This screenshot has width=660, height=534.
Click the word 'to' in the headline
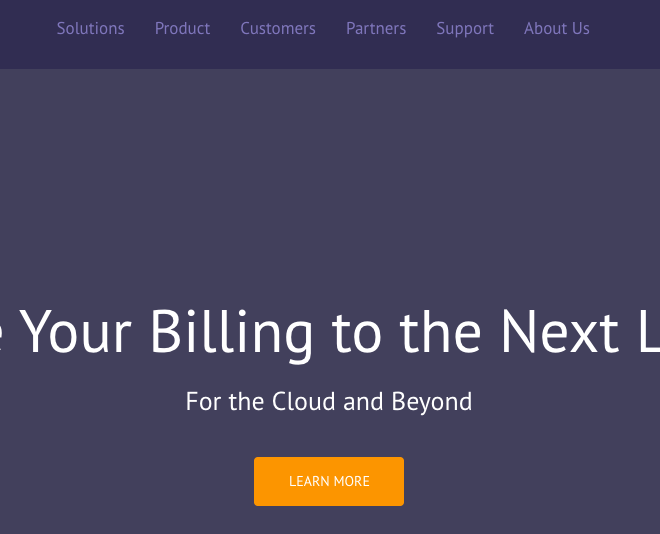click(356, 334)
